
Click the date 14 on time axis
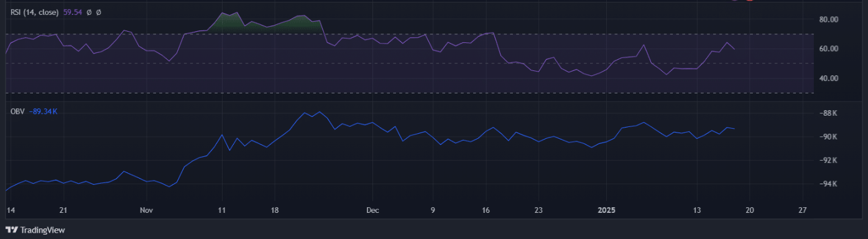coord(9,210)
